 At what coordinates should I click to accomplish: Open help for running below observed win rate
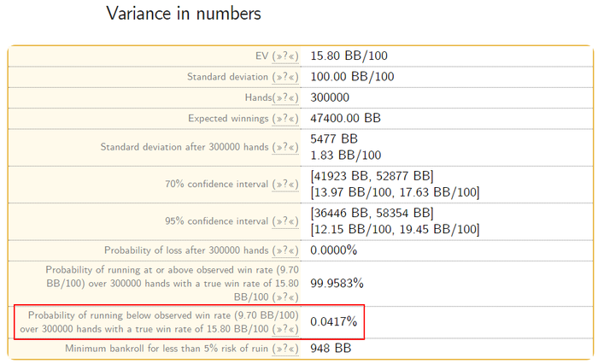[x=284, y=328]
